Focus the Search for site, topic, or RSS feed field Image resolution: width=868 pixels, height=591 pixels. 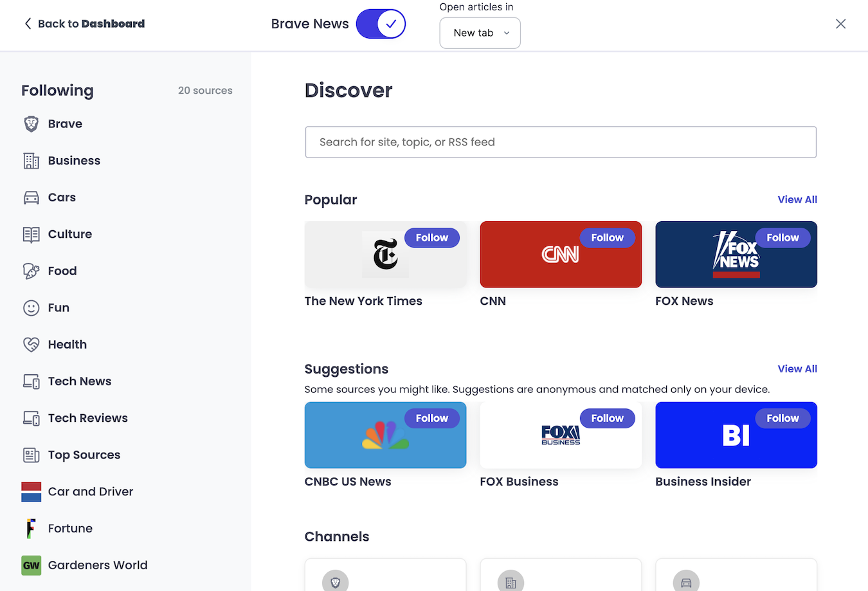point(561,142)
